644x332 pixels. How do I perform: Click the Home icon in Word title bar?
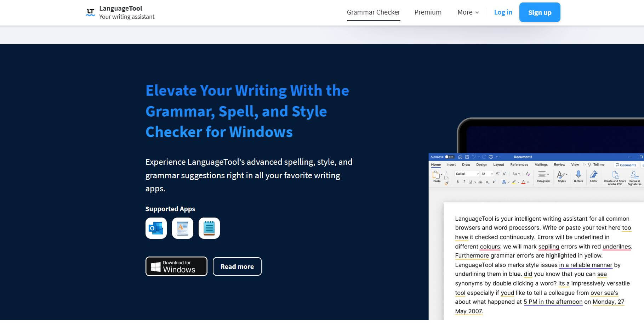460,157
